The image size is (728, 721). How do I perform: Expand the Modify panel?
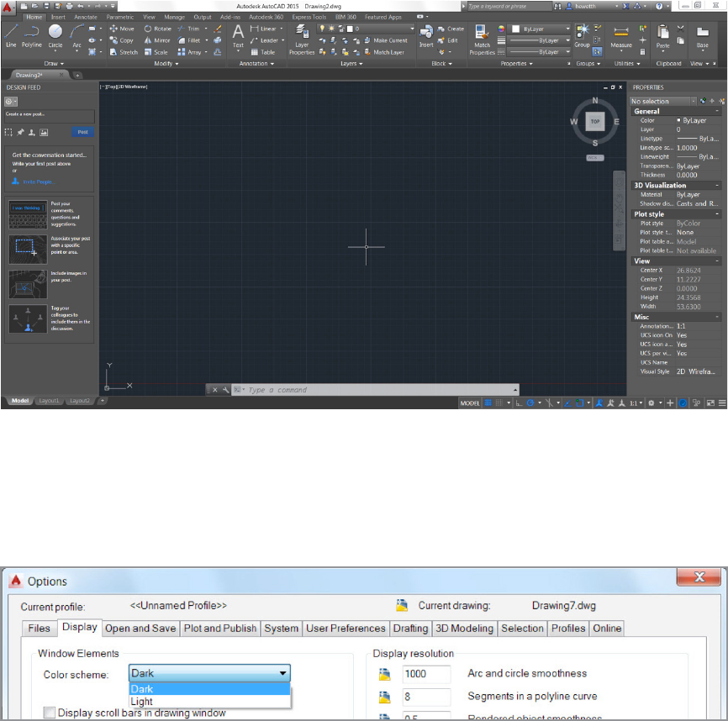[166, 64]
